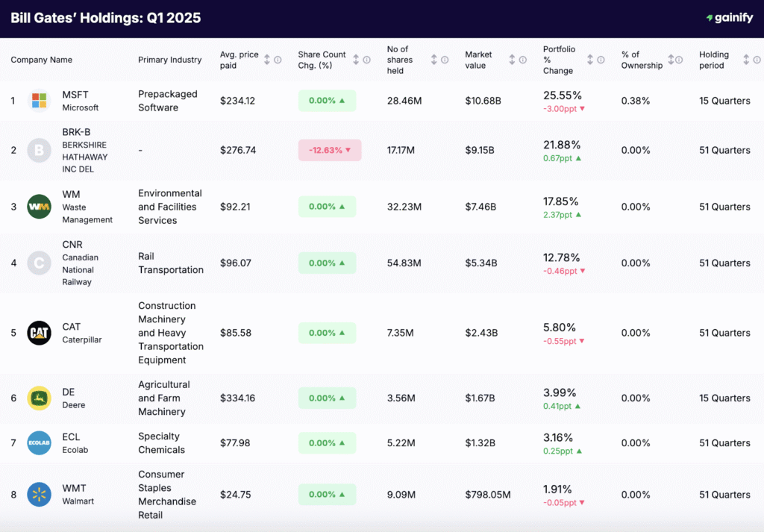The image size is (764, 532).
Task: Select the 32.23M shares held cell
Action: (404, 207)
